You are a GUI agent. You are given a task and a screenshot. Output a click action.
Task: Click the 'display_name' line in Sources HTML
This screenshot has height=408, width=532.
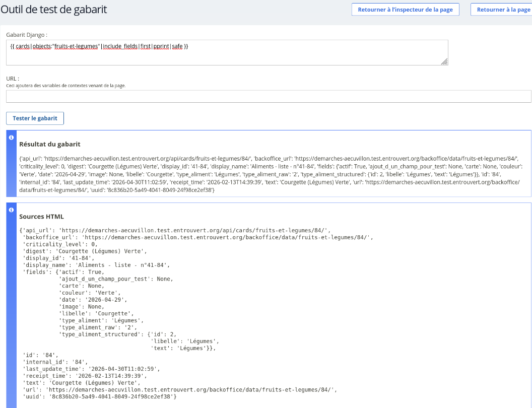click(x=96, y=265)
